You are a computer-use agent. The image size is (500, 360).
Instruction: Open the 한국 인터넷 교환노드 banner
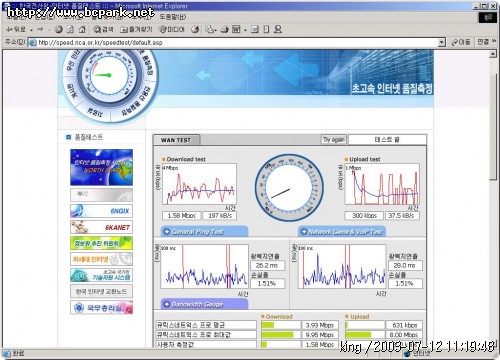point(101,291)
